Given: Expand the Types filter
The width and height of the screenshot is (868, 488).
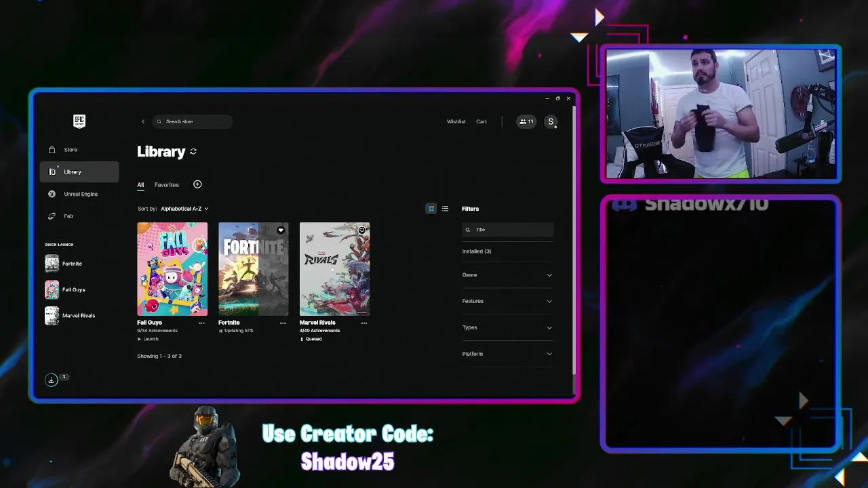Looking at the screenshot, I should [507, 327].
